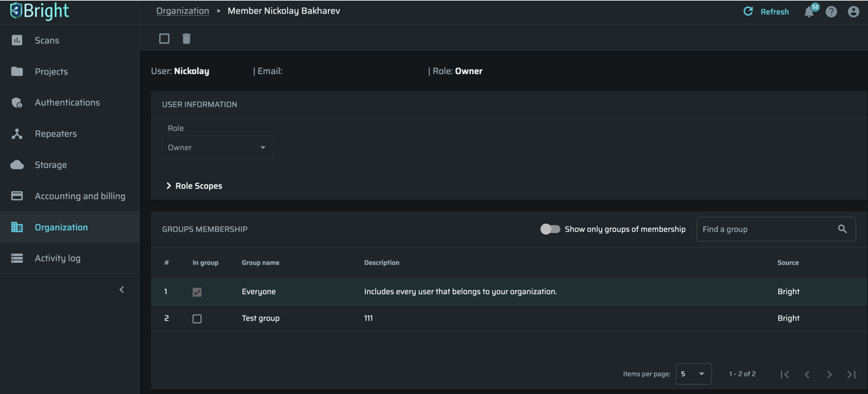Open Scans in the sidebar

(x=47, y=40)
